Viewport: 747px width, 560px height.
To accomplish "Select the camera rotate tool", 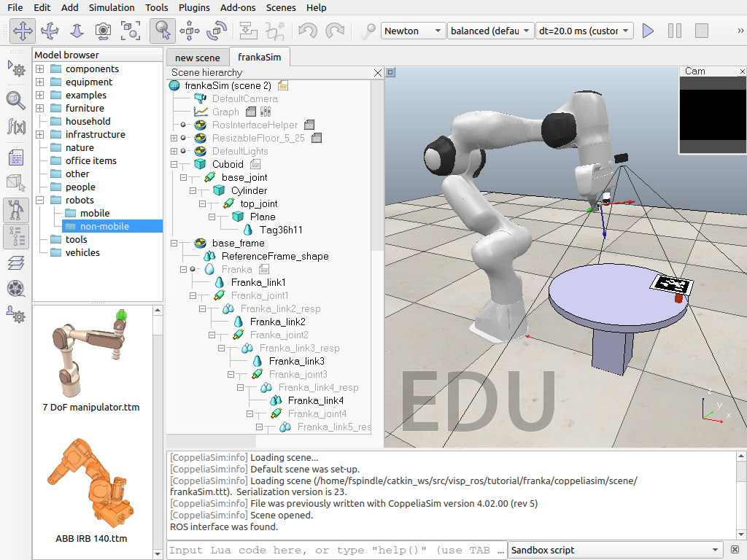I will (x=50, y=31).
